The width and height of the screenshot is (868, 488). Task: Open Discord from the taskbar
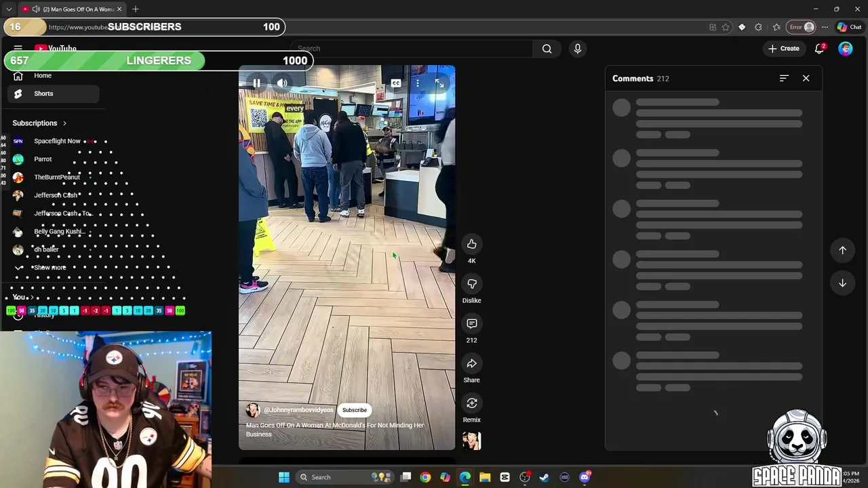coord(585,477)
